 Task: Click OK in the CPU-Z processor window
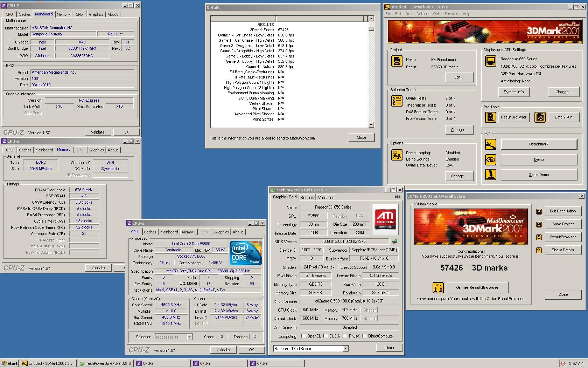pyautogui.click(x=251, y=350)
